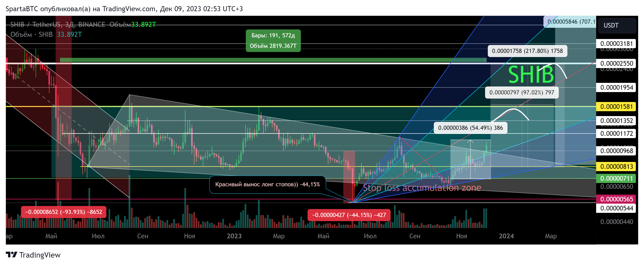The image size is (644, 265).
Task: Click the TradingView wordmark link
Action: coord(40,255)
